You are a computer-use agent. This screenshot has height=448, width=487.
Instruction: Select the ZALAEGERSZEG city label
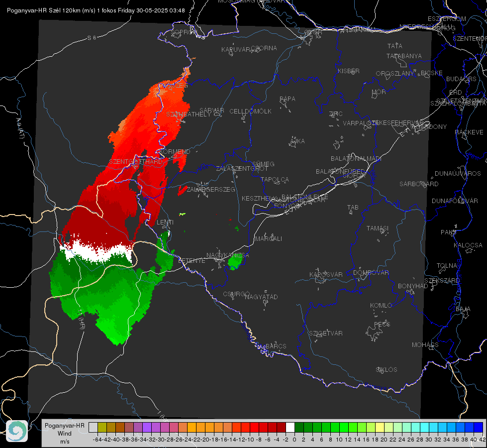[x=211, y=189]
